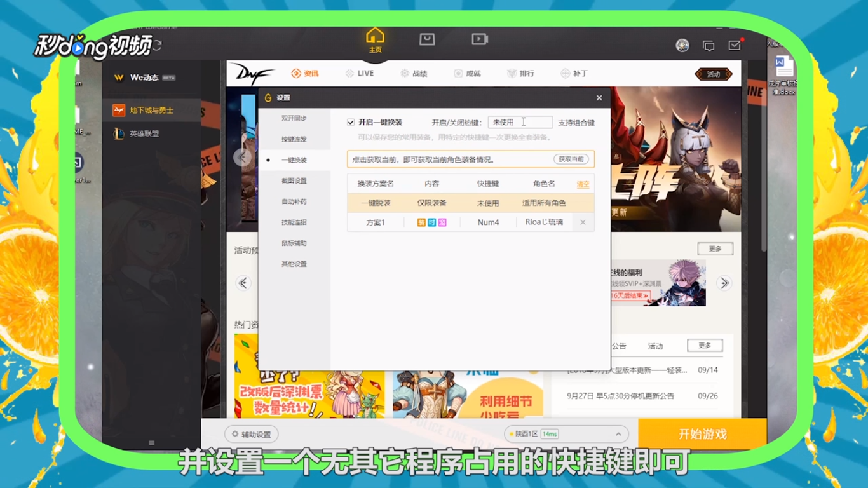Click the 宠 pet tag icon
868x488 pixels.
tap(442, 222)
